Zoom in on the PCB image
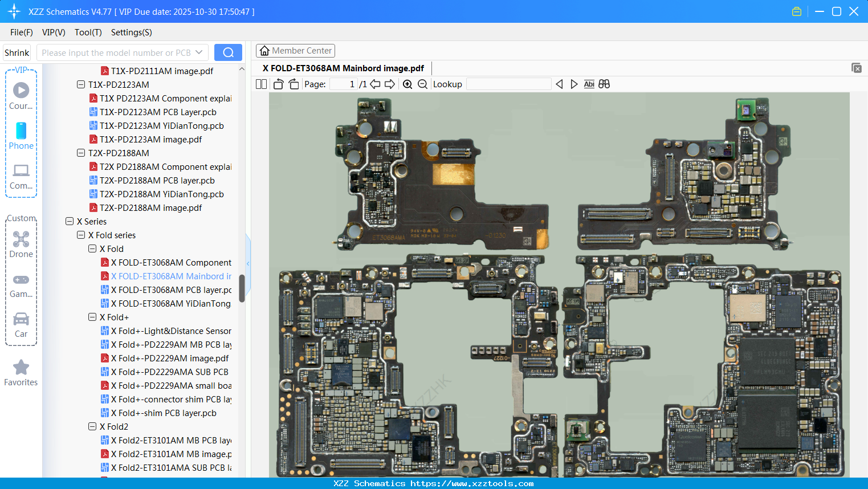Screen dimensions: 868x489 click(407, 84)
